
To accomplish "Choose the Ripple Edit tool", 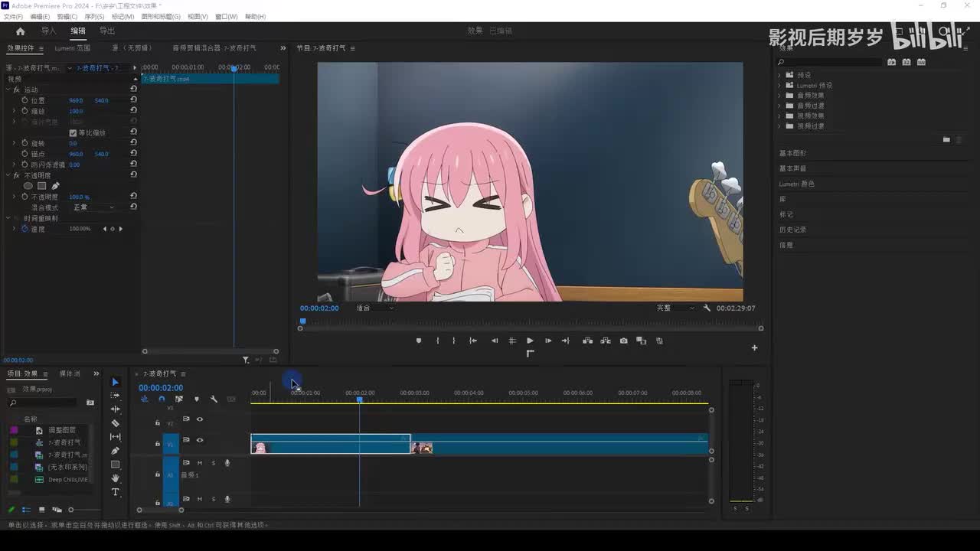I will 116,409.
